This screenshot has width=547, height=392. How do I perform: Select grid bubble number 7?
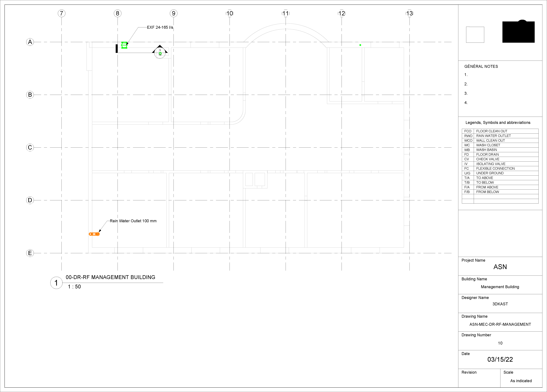pyautogui.click(x=62, y=13)
